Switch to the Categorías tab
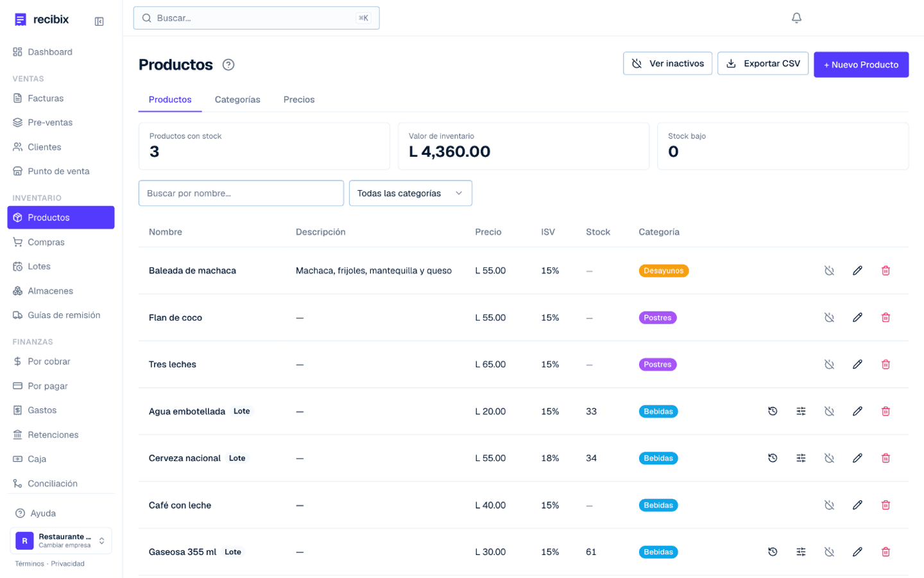Image resolution: width=924 pixels, height=578 pixels. click(237, 100)
